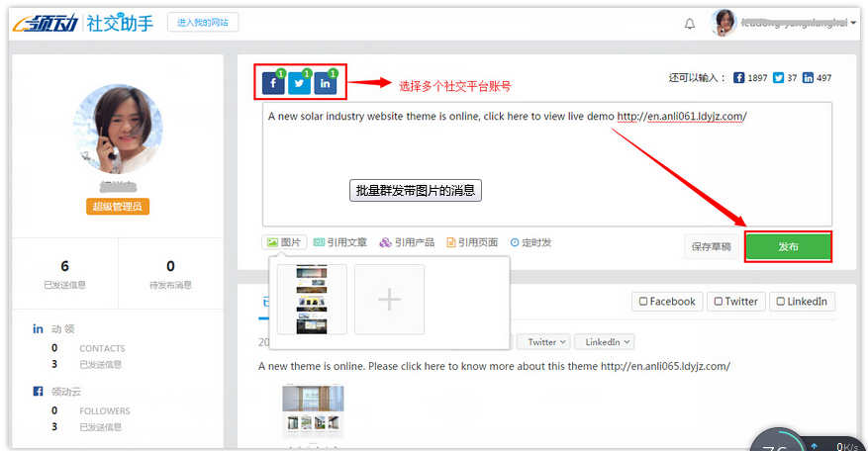The image size is (868, 451).
Task: Open the 6 已发送信息 sent count
Action: [x=64, y=274]
